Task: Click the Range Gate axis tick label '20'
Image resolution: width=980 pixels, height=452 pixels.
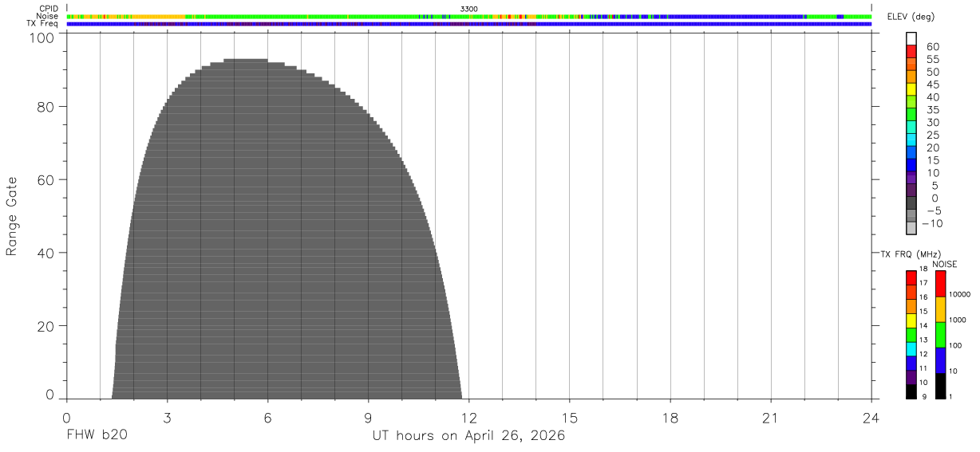Action: [x=47, y=326]
